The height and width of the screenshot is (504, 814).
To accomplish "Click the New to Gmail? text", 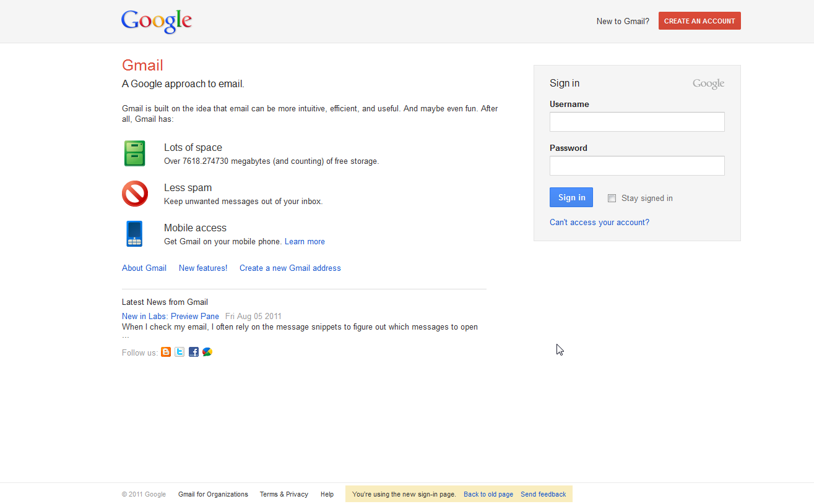I will pyautogui.click(x=623, y=21).
